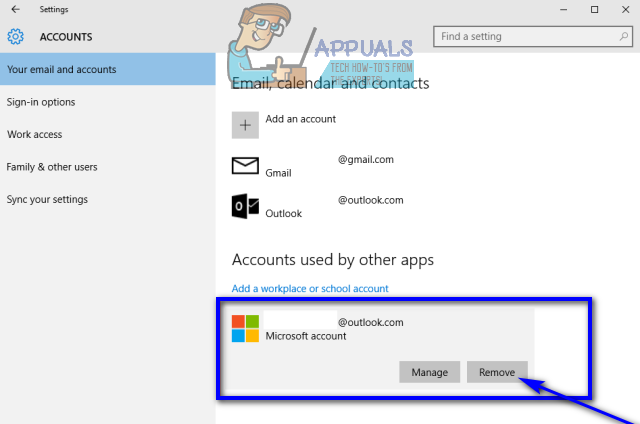Select the Outlook account label
The height and width of the screenshot is (424, 640).
pos(283,213)
